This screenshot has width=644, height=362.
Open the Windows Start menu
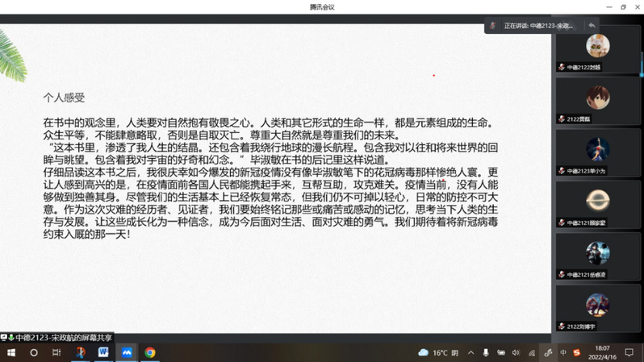click(x=10, y=352)
